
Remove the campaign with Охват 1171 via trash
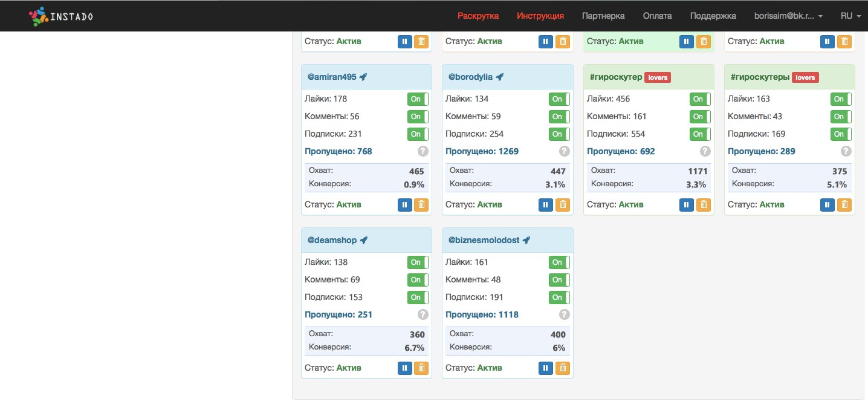click(x=703, y=204)
